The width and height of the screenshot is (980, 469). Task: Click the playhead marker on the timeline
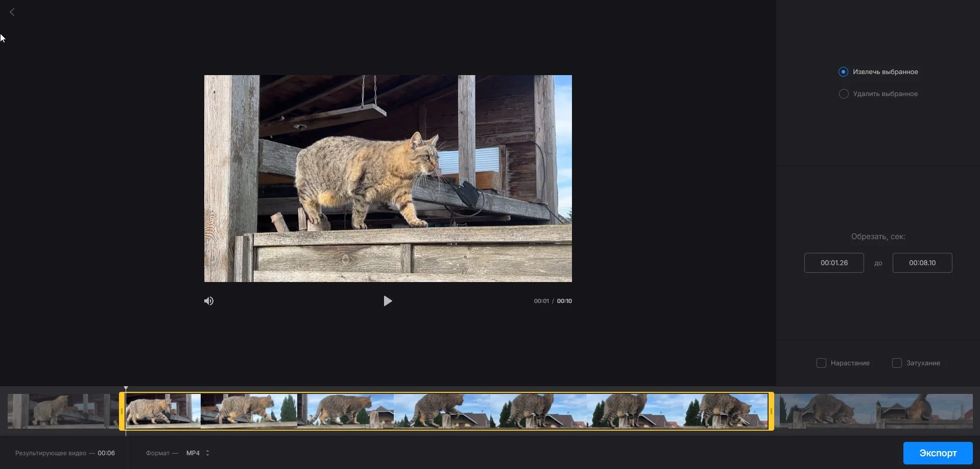126,389
